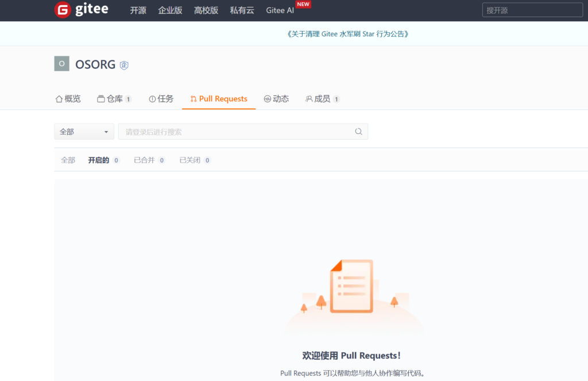Click the search magnifier icon

358,132
